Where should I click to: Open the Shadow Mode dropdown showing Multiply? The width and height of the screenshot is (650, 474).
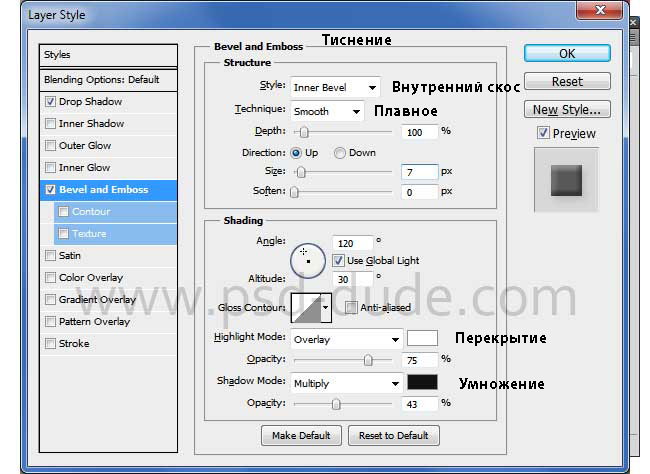[347, 383]
